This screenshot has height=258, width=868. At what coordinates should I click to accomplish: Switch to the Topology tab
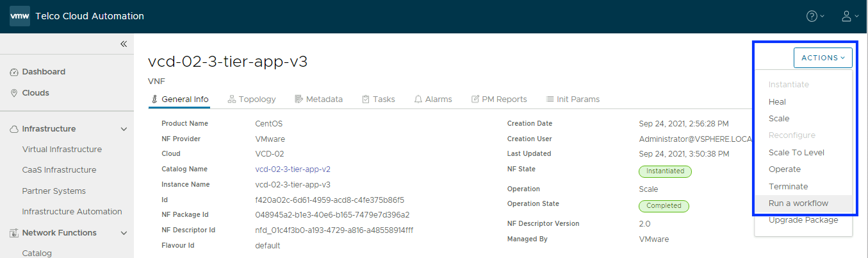[251, 99]
